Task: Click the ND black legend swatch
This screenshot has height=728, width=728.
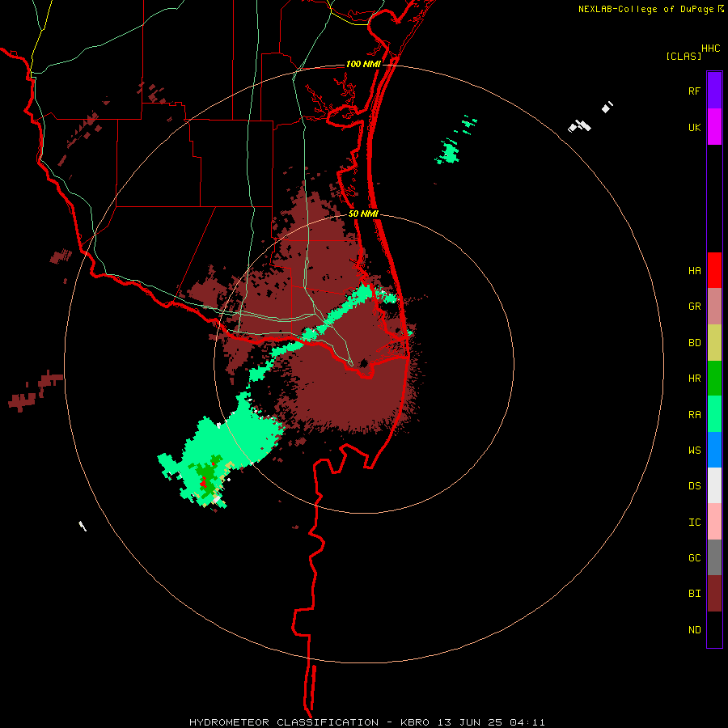Action: [714, 629]
